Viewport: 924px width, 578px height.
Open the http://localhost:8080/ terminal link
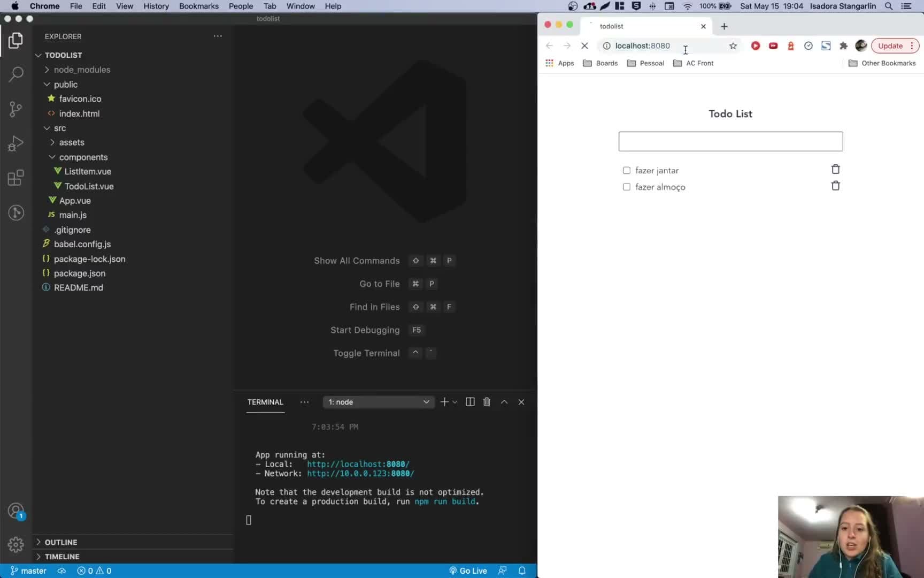coord(358,464)
